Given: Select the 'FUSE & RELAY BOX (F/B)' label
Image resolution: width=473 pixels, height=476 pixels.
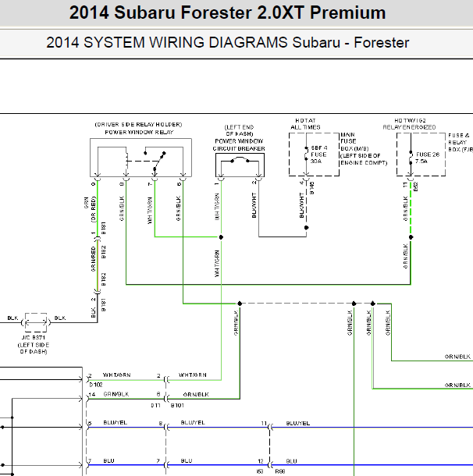Looking at the screenshot, I should (461, 142).
